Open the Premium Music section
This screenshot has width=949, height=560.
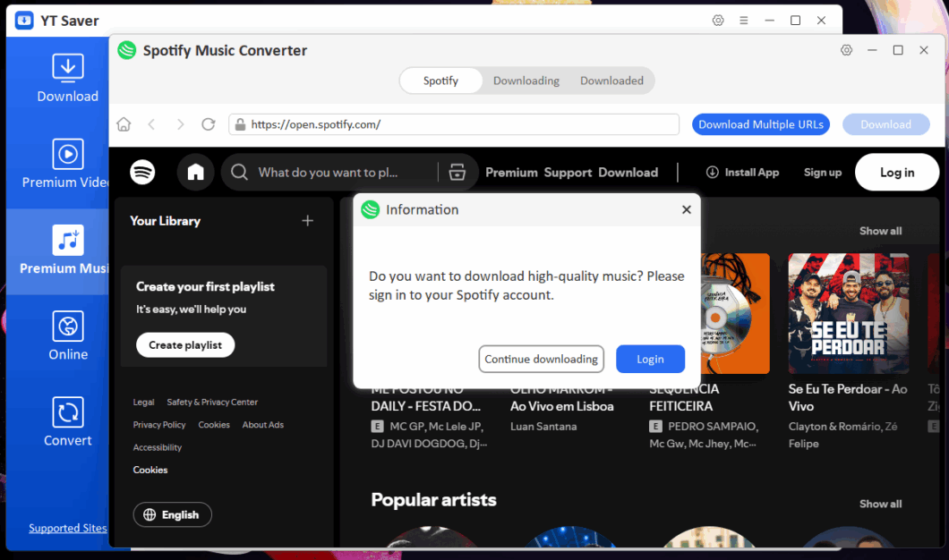coord(67,251)
